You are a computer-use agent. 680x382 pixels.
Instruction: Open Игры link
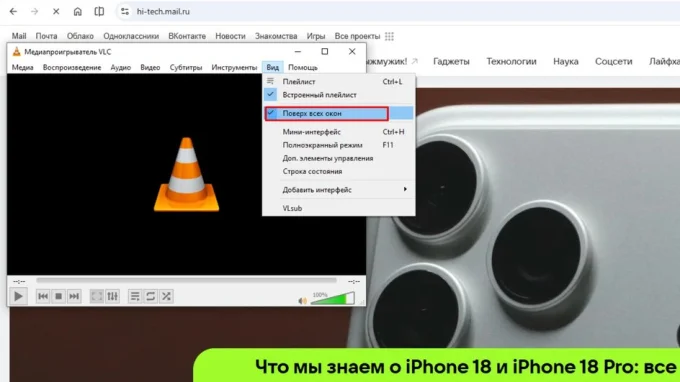pyautogui.click(x=316, y=36)
